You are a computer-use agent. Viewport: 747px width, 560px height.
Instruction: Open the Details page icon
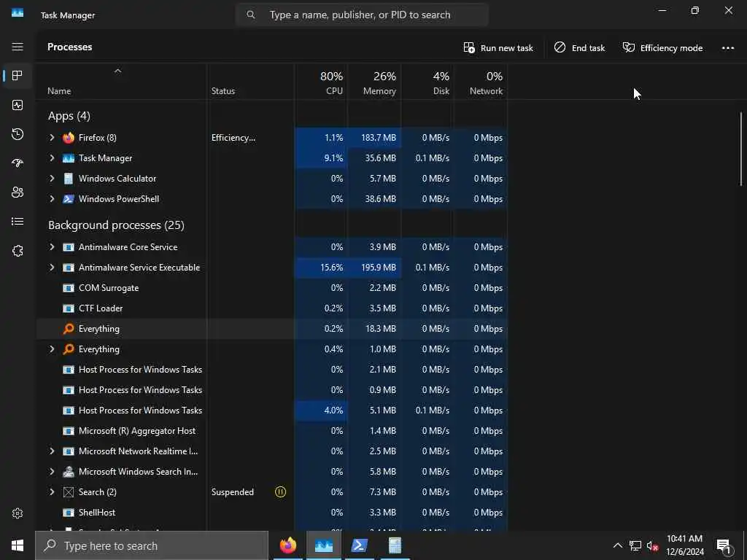pos(18,222)
